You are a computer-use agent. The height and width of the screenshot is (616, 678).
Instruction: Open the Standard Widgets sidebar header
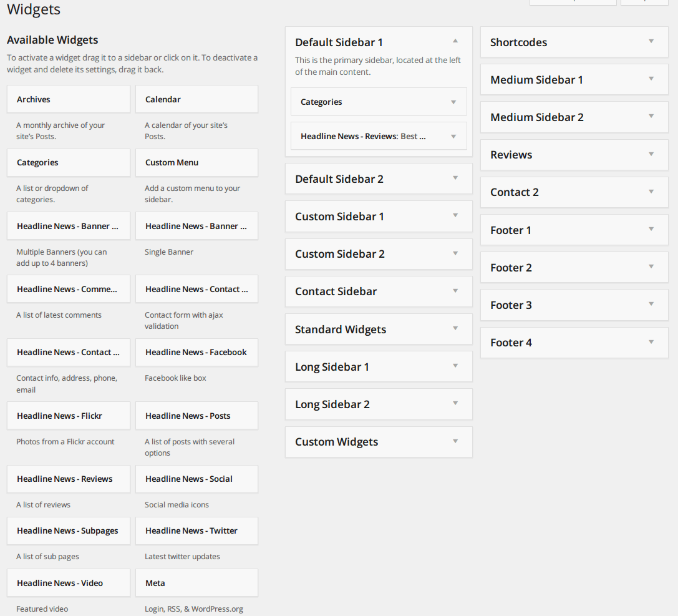point(368,329)
